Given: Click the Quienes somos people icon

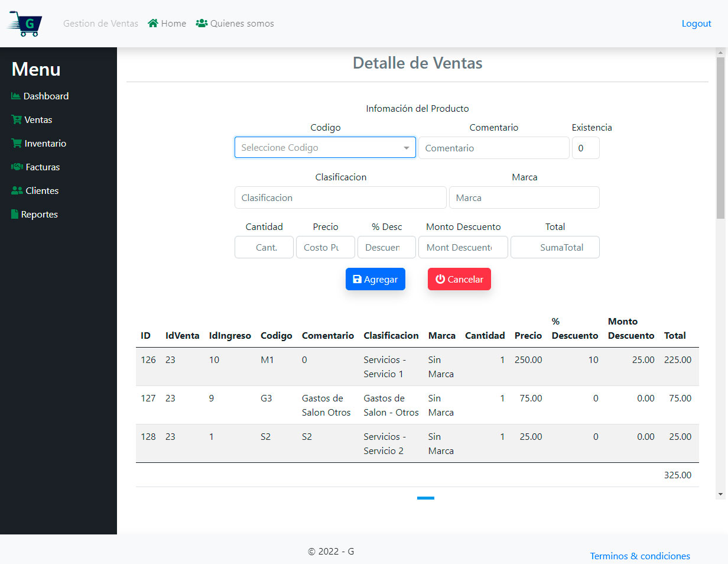Looking at the screenshot, I should [201, 24].
